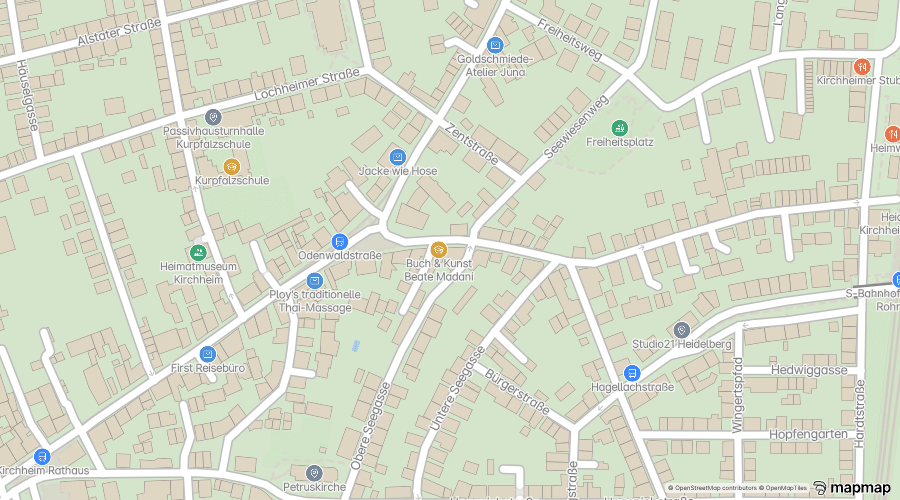The height and width of the screenshot is (500, 900).
Task: Click the First Reisebüro place label
Action: click(208, 369)
